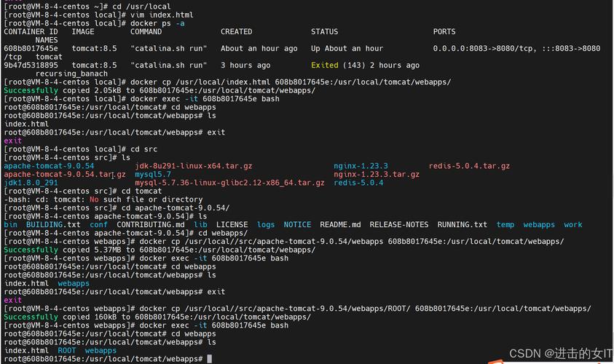Click the terminal cursor block at prompt
This screenshot has width=614, height=364.
(x=210, y=358)
